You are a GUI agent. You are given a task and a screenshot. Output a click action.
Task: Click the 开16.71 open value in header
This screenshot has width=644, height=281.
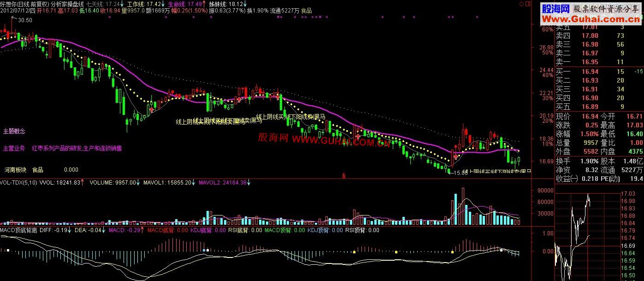(47, 11)
